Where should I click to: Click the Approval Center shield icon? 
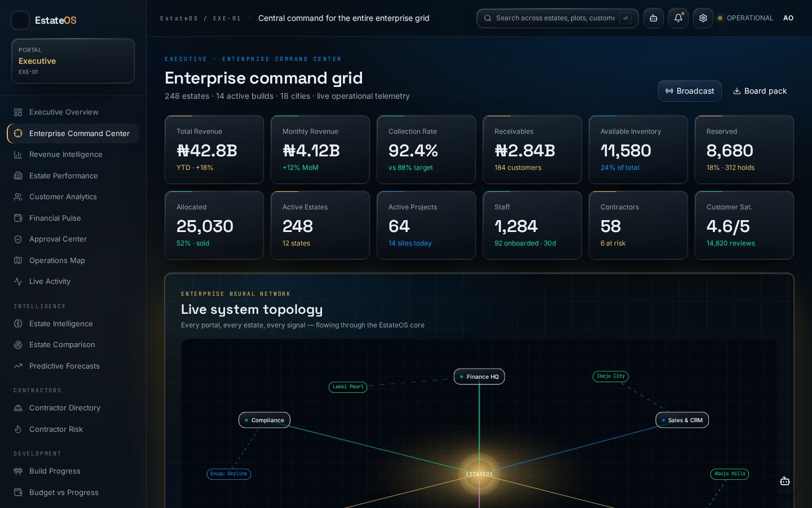point(18,239)
